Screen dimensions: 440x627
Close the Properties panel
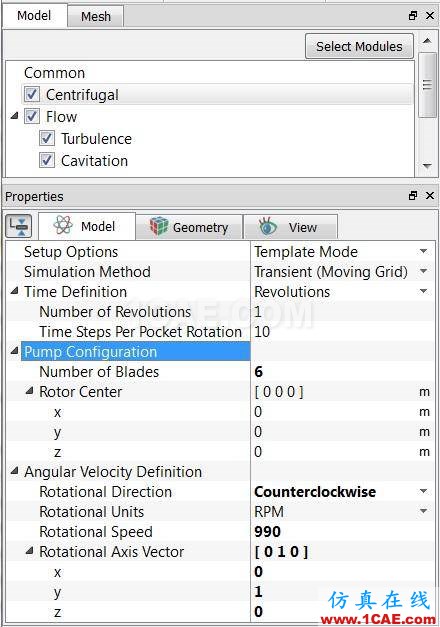tap(430, 196)
